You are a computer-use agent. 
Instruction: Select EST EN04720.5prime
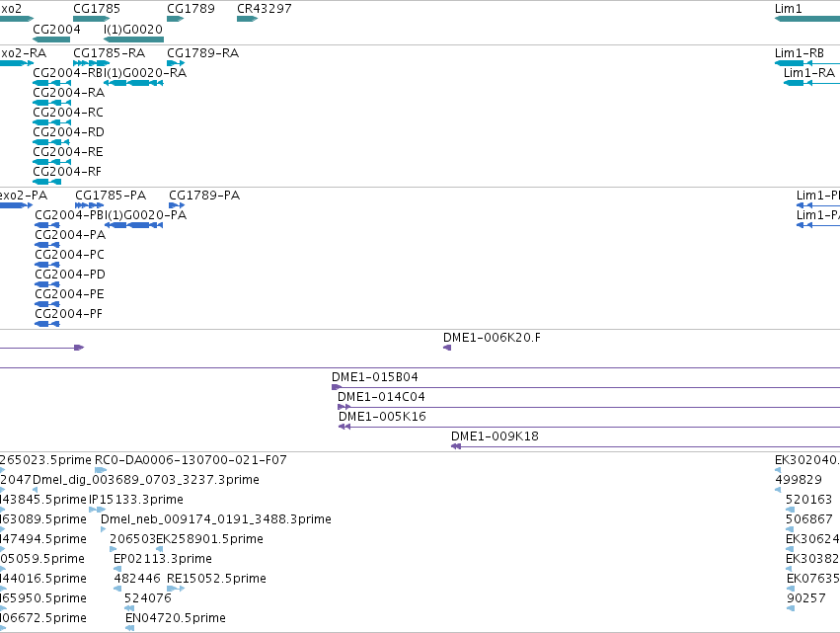point(129,629)
